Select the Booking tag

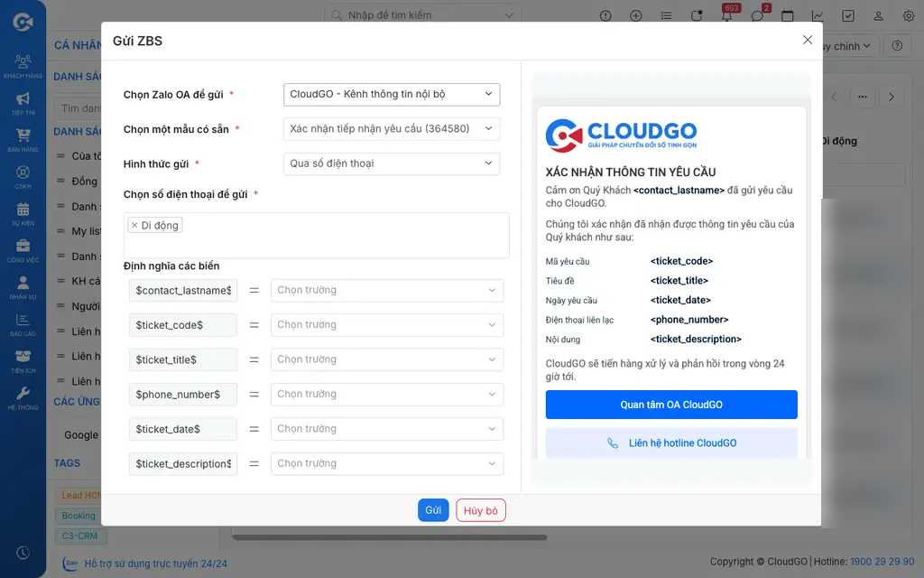point(78,516)
